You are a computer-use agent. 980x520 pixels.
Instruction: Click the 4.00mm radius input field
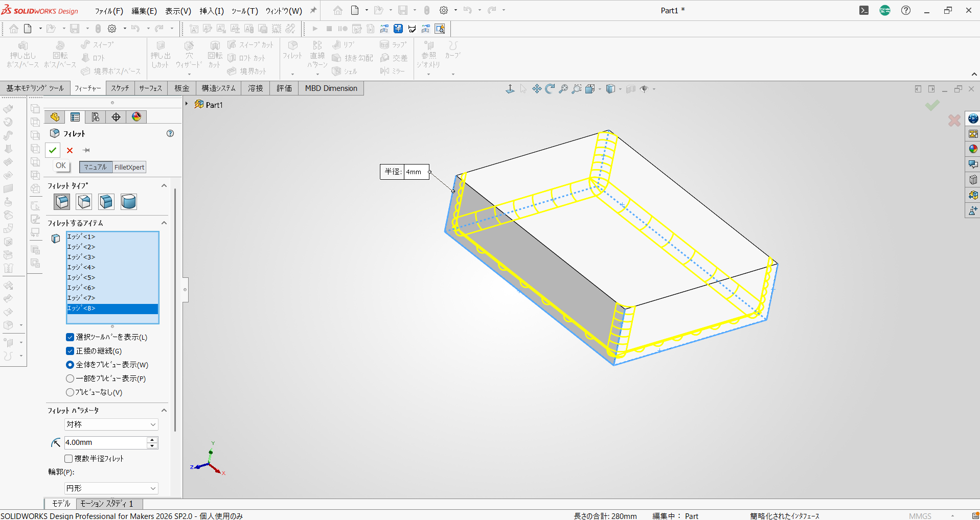[x=105, y=443]
